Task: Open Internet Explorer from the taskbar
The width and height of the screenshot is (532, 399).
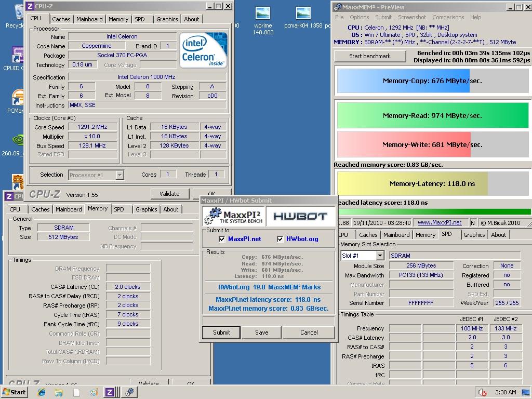Action: point(42,392)
